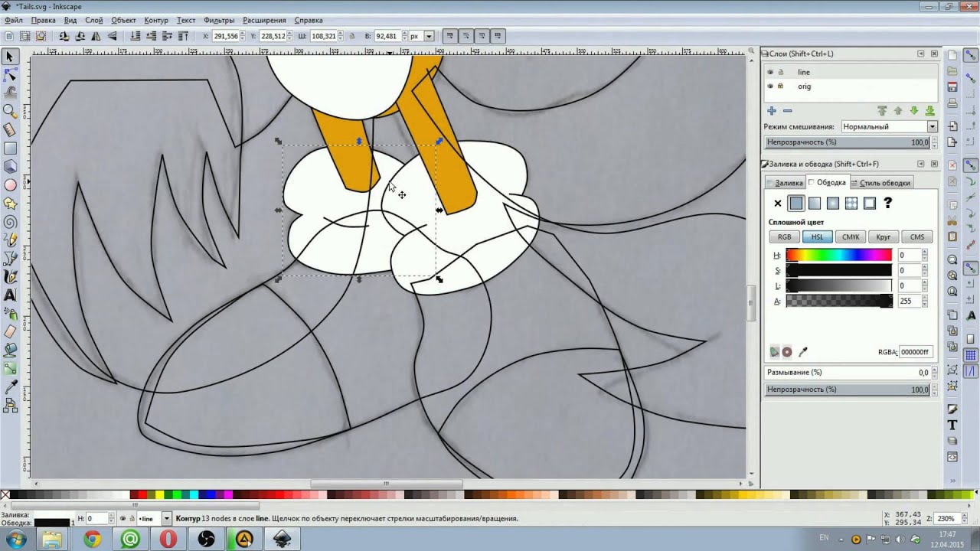Switch to Заливка tab
The width and height of the screenshot is (980, 551).
(785, 183)
